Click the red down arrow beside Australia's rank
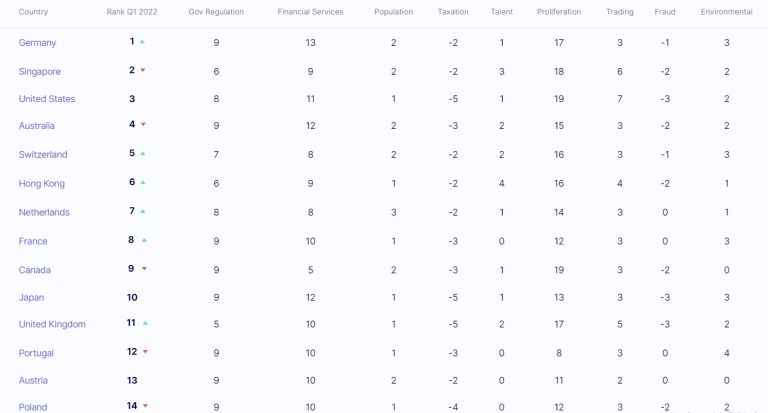 click(143, 124)
